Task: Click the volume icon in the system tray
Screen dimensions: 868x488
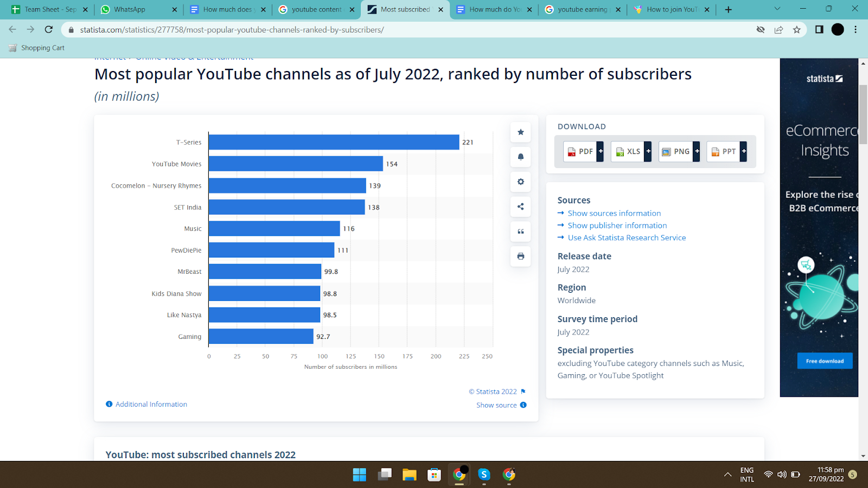Action: pos(782,474)
